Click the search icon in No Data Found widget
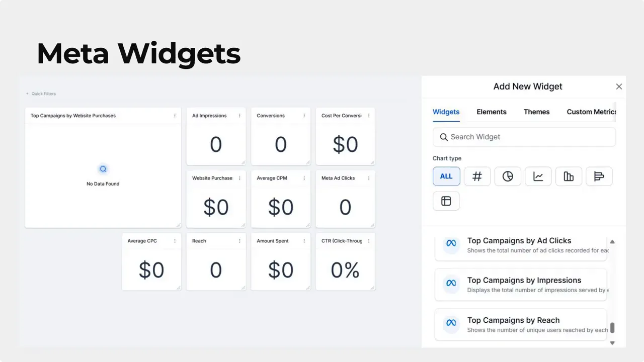 [x=103, y=169]
